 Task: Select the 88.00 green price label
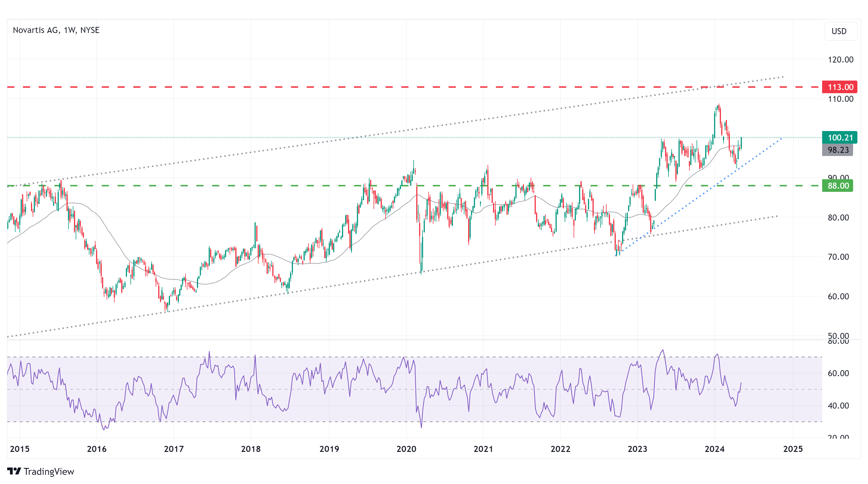click(838, 186)
